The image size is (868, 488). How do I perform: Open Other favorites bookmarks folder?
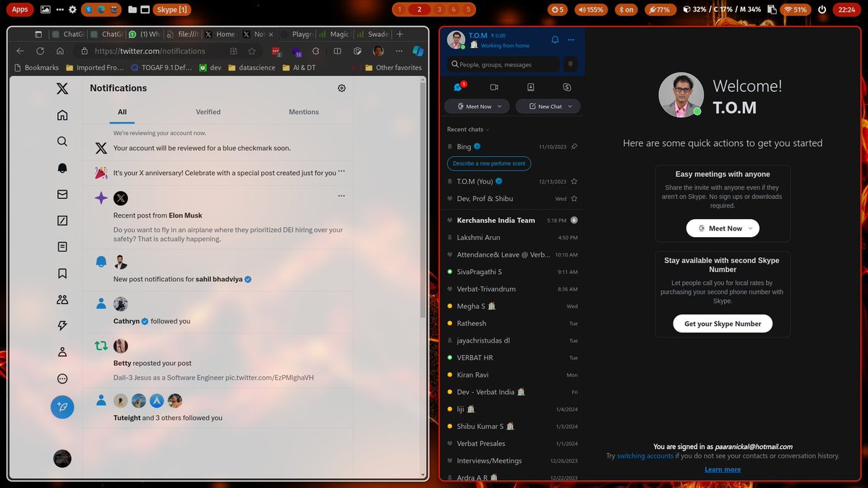pos(393,68)
